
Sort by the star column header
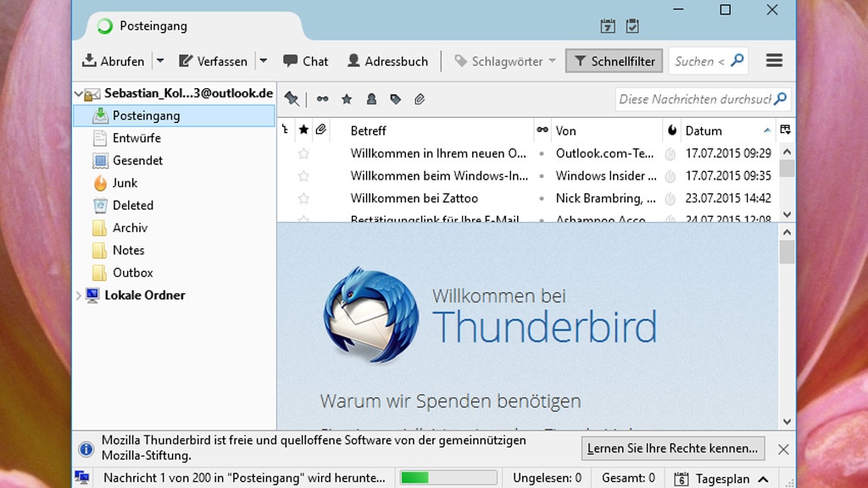coord(303,130)
